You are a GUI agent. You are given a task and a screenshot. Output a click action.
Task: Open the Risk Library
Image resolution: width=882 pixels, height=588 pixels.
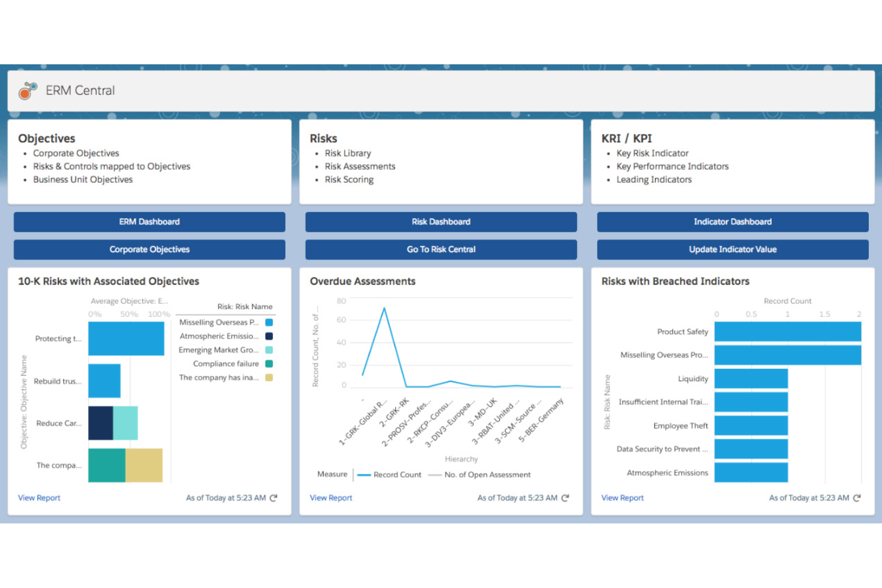pyautogui.click(x=348, y=153)
